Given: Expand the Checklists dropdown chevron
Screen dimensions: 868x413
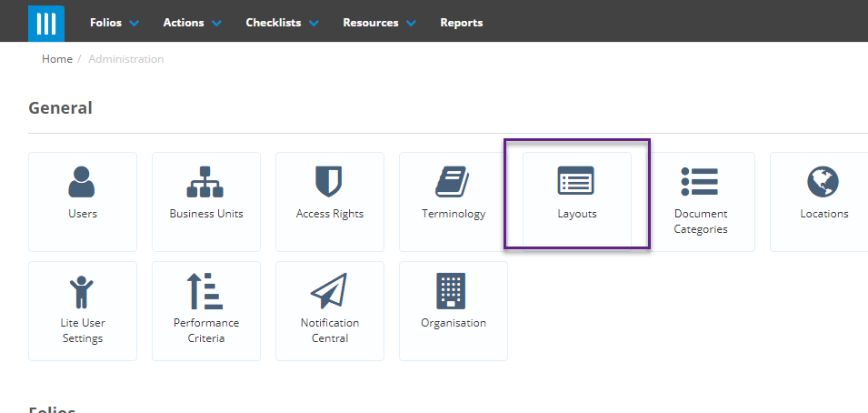Looking at the screenshot, I should pyautogui.click(x=314, y=24).
